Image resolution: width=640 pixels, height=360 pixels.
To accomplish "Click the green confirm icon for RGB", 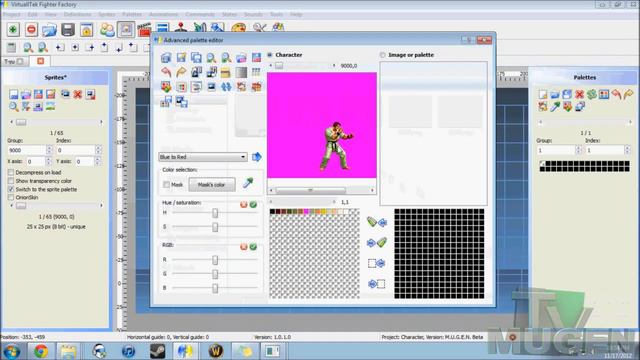I will 253,247.
